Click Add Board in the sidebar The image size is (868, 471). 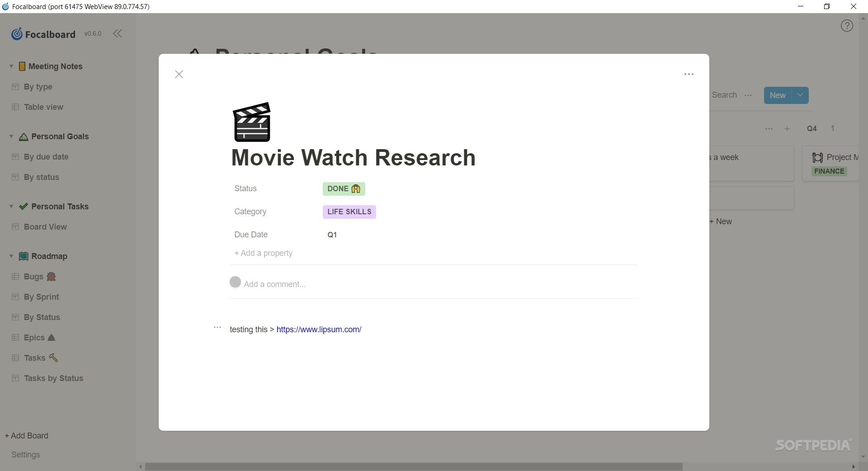[26, 436]
